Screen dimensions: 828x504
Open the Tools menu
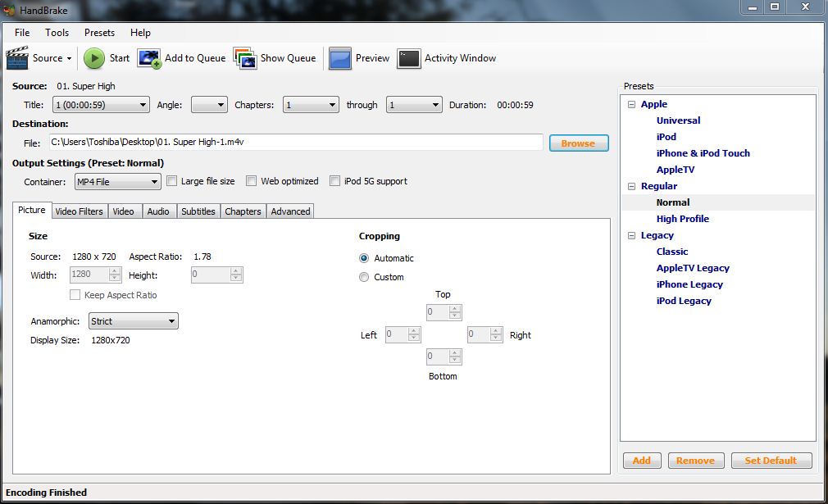click(57, 33)
